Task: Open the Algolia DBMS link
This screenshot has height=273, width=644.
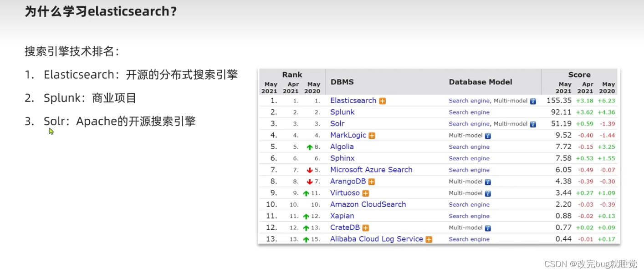Action: point(342,147)
